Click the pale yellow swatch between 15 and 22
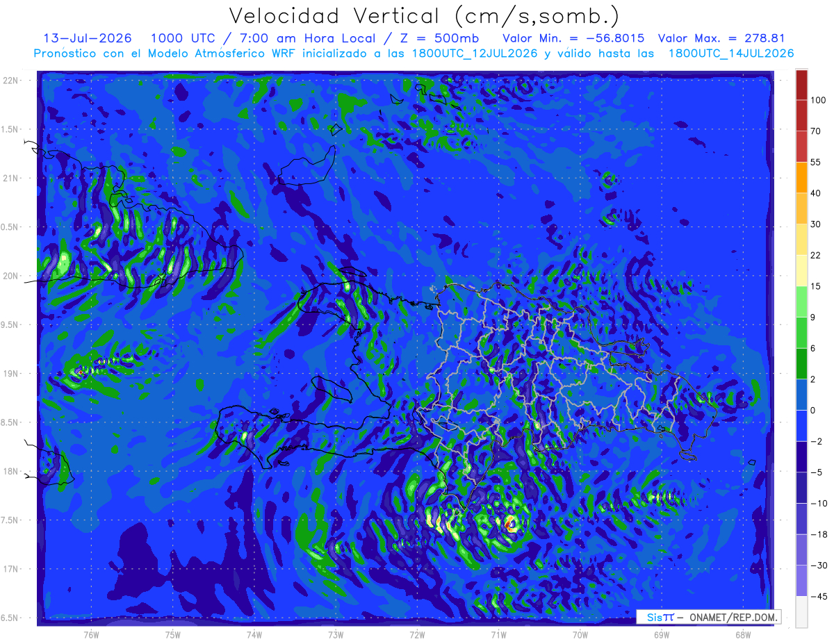 point(801,270)
